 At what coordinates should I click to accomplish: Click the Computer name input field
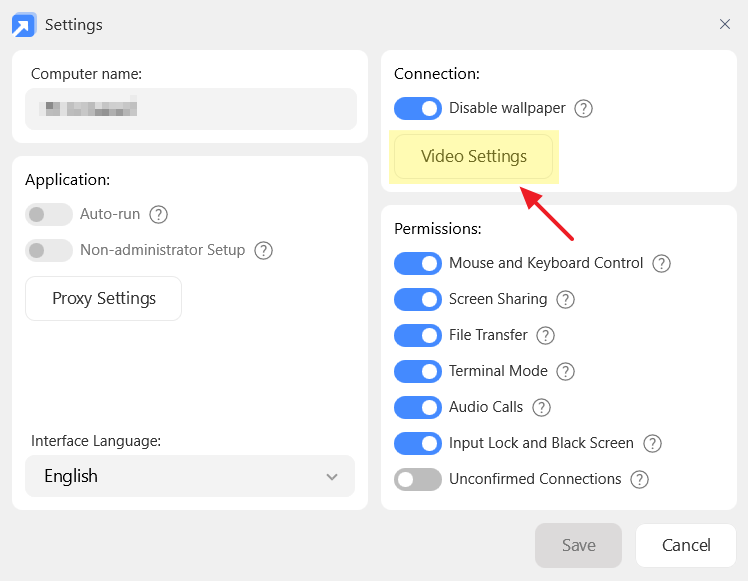tap(190, 108)
